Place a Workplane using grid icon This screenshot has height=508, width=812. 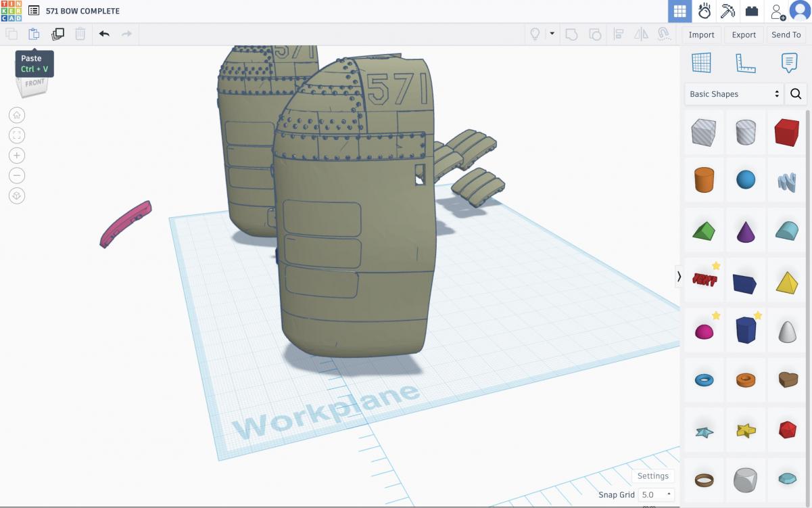(701, 63)
